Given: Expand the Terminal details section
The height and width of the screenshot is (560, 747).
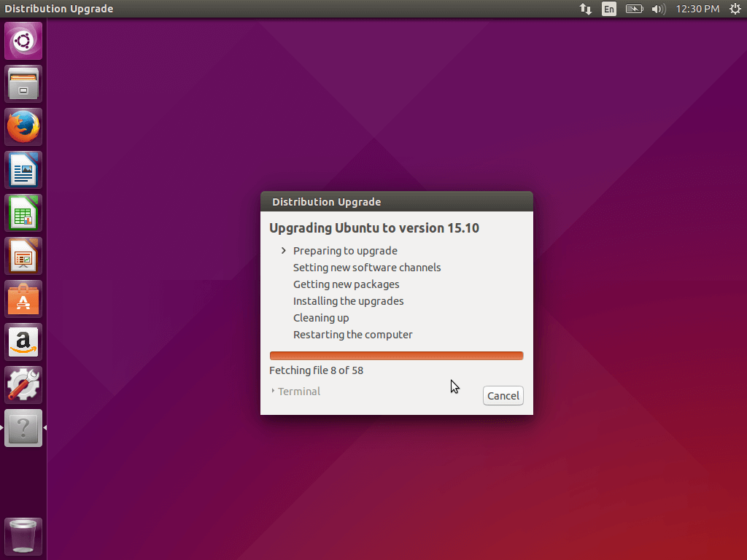Looking at the screenshot, I should click(296, 392).
